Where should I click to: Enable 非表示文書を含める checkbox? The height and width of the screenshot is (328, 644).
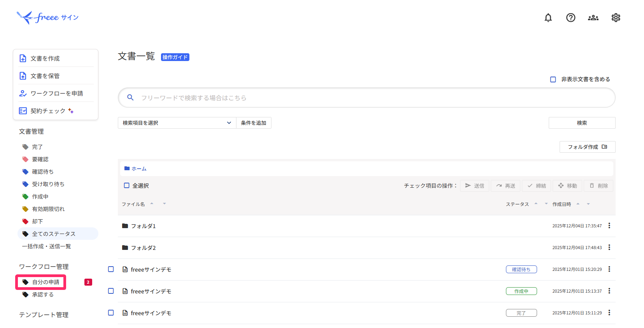click(553, 79)
